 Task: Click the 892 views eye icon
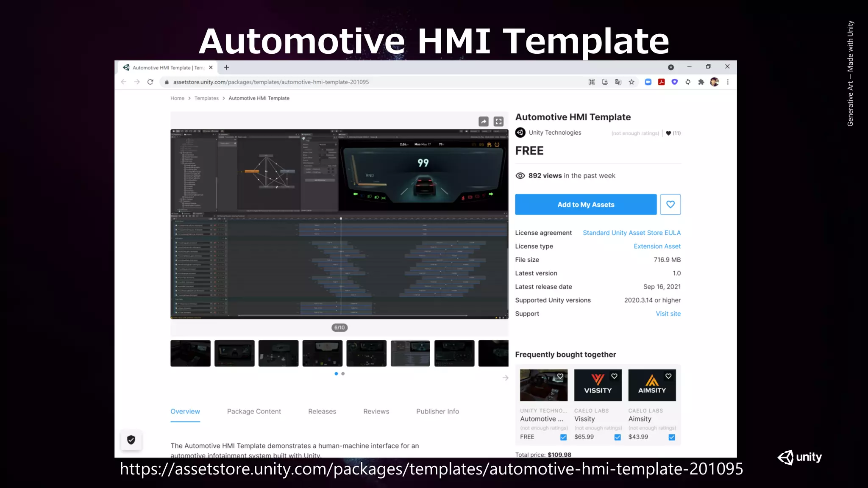coord(520,176)
